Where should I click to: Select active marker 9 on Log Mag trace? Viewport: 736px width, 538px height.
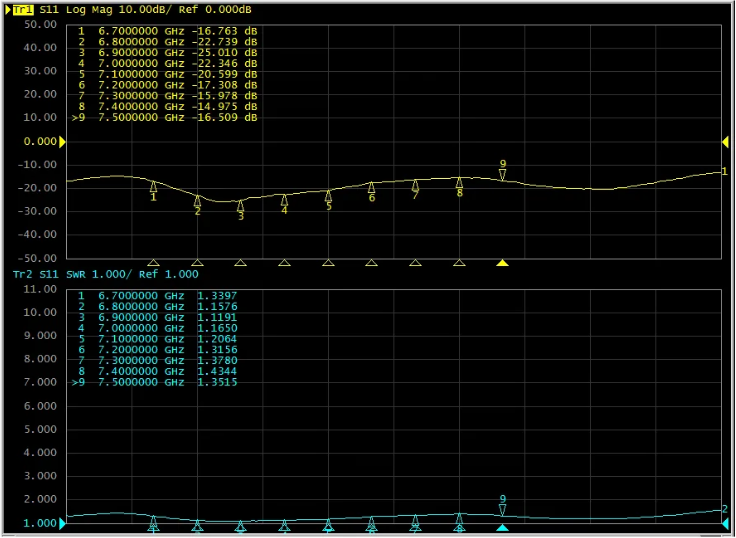(503, 175)
